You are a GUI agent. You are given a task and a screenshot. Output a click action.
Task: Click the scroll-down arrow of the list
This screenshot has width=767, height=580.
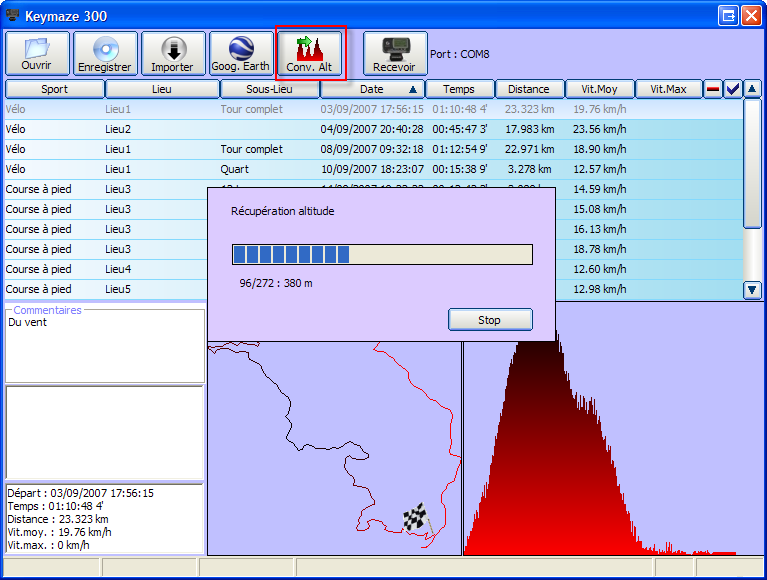click(752, 290)
